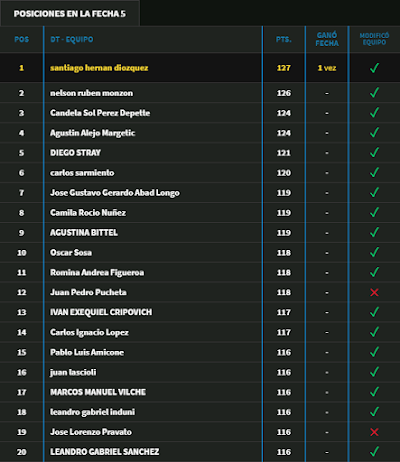Select Jose Gustavo Gerardo Abad Longo name
The image size is (400, 462).
pyautogui.click(x=115, y=193)
